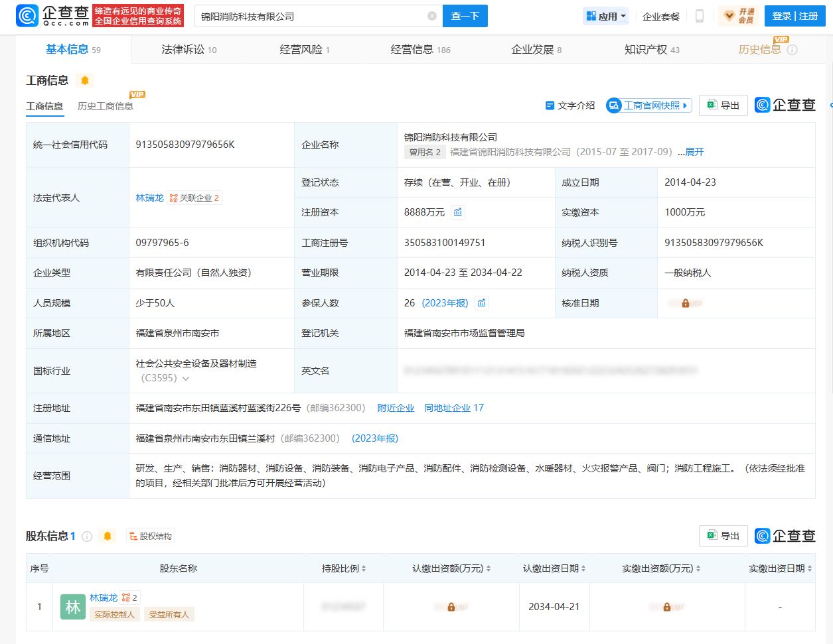
Task: View the 知识产权 tab
Action: (x=652, y=49)
